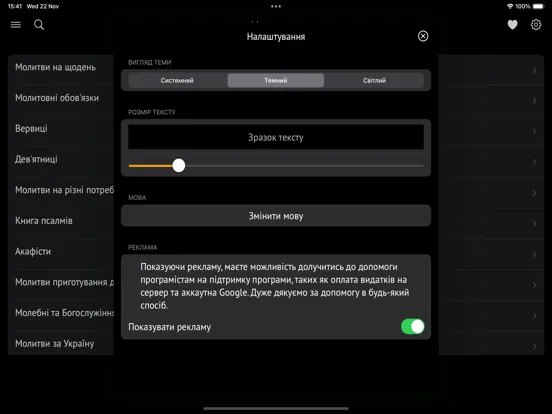Open Акафісти category

coord(61,254)
